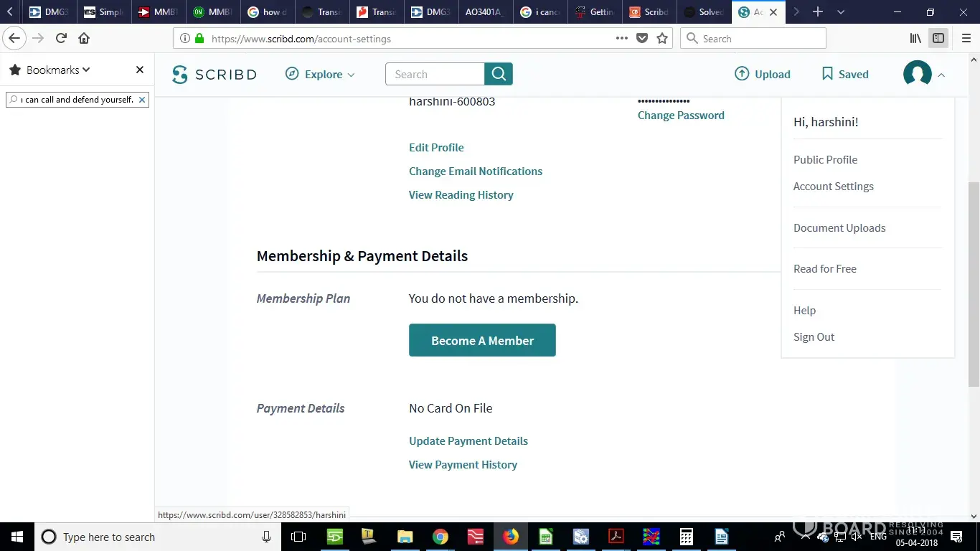The height and width of the screenshot is (551, 980).
Task: Open the page actions three-dot menu
Action: (622, 39)
